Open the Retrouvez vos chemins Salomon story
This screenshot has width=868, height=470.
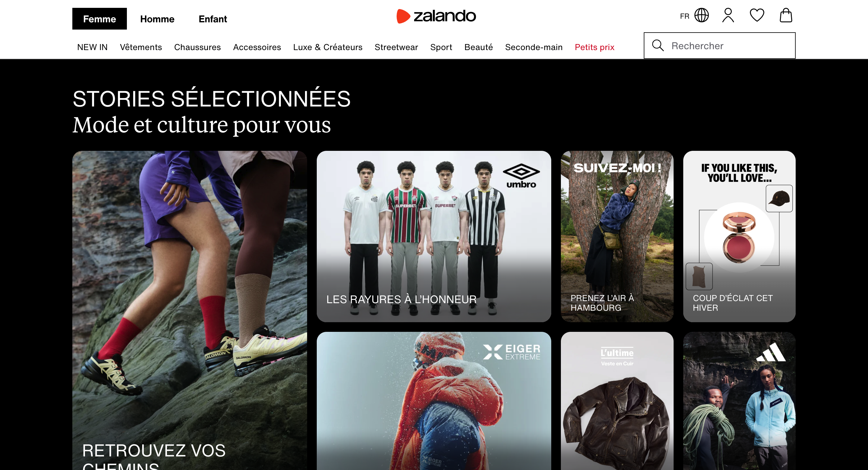click(190, 310)
